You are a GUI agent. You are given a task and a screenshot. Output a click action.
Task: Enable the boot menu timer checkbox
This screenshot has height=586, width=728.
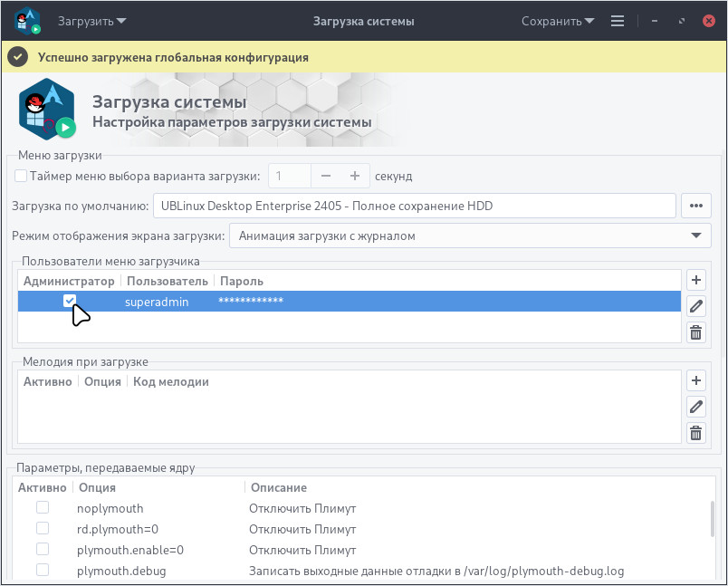21,176
